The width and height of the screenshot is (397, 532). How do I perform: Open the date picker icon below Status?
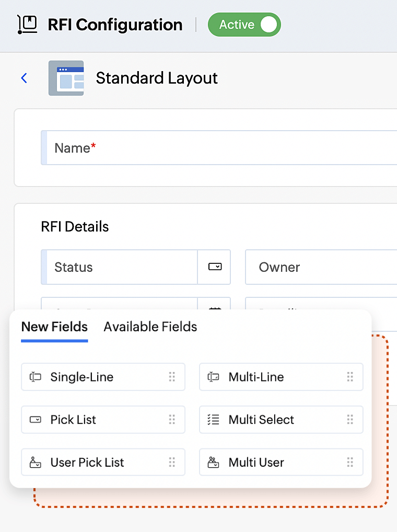tap(214, 308)
